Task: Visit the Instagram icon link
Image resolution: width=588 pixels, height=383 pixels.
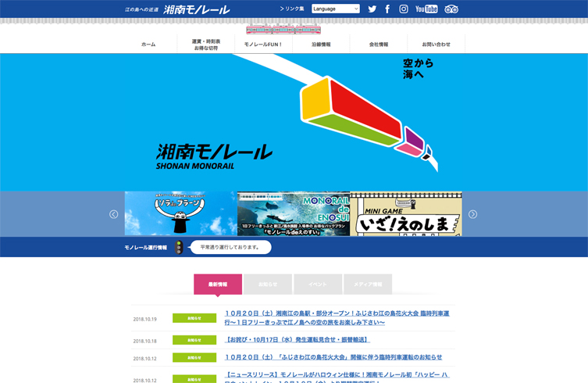Action: tap(404, 9)
